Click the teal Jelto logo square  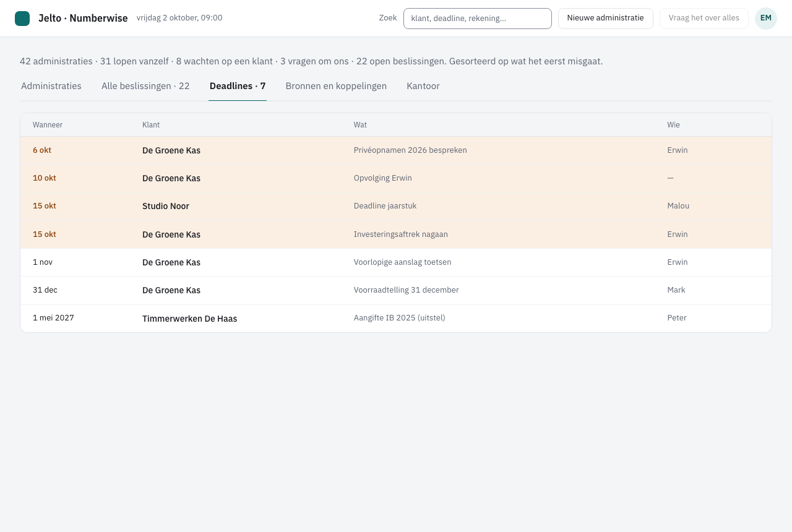click(x=22, y=19)
